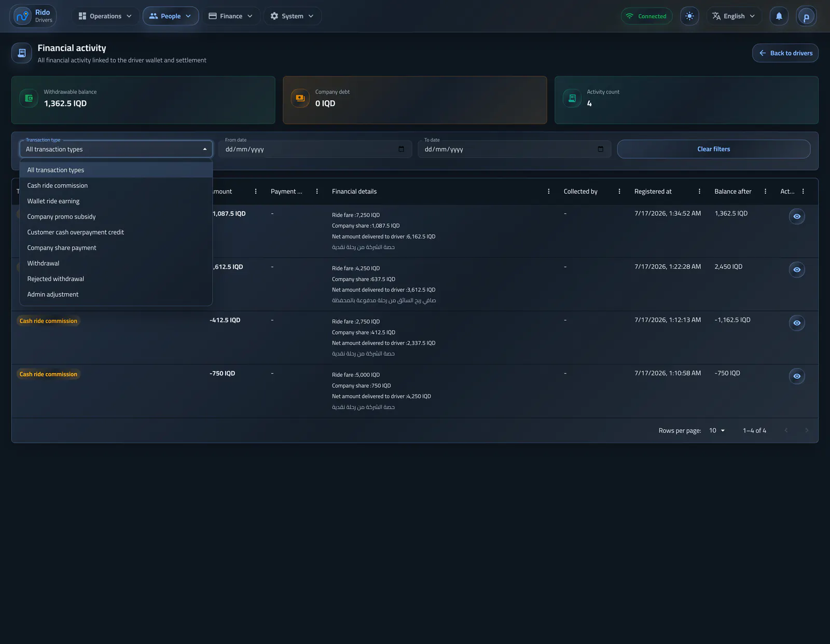The image size is (830, 644).
Task: Click the Clear filters button
Action: (713, 149)
